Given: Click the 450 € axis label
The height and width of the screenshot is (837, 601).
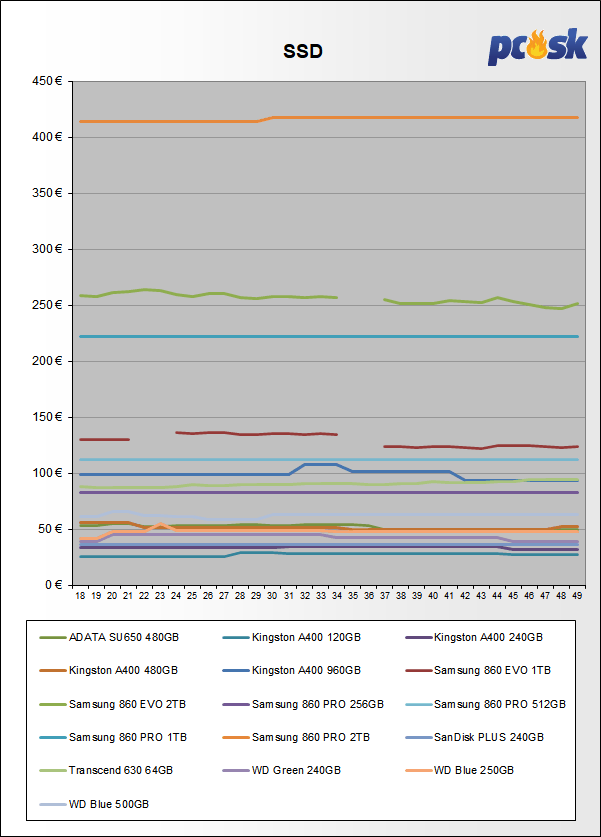Looking at the screenshot, I should [47, 81].
